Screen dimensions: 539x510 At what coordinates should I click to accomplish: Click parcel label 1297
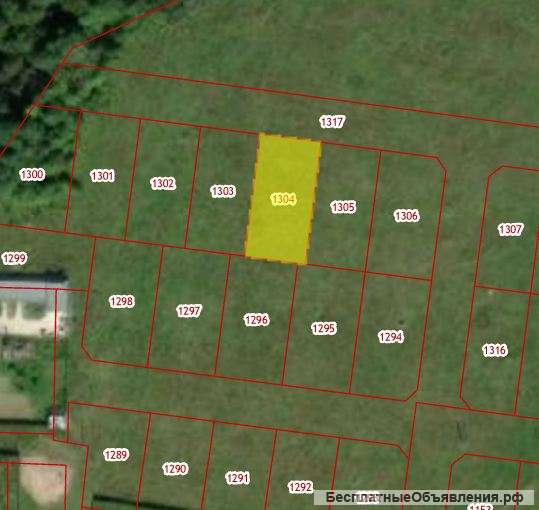[x=189, y=311]
